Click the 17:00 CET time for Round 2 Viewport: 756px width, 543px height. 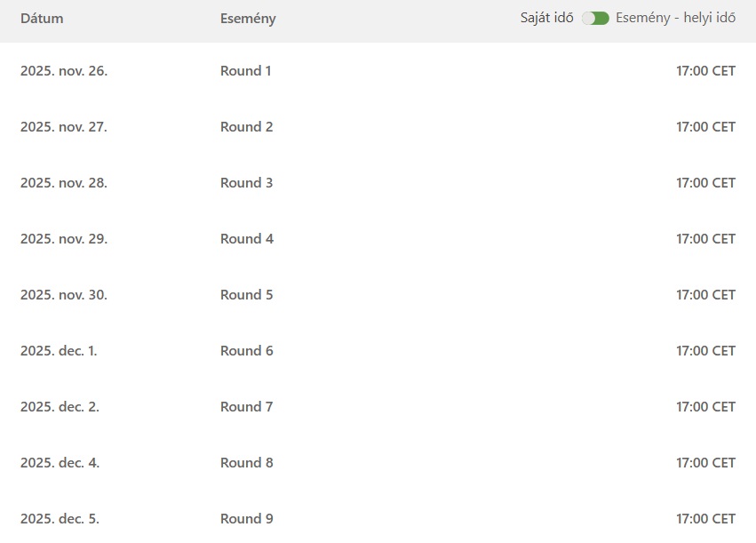(x=705, y=127)
